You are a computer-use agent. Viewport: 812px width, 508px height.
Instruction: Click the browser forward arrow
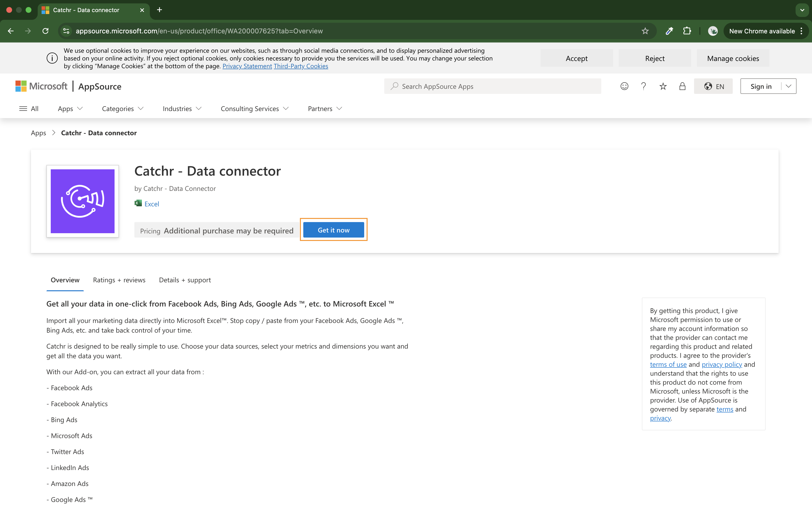(x=28, y=31)
